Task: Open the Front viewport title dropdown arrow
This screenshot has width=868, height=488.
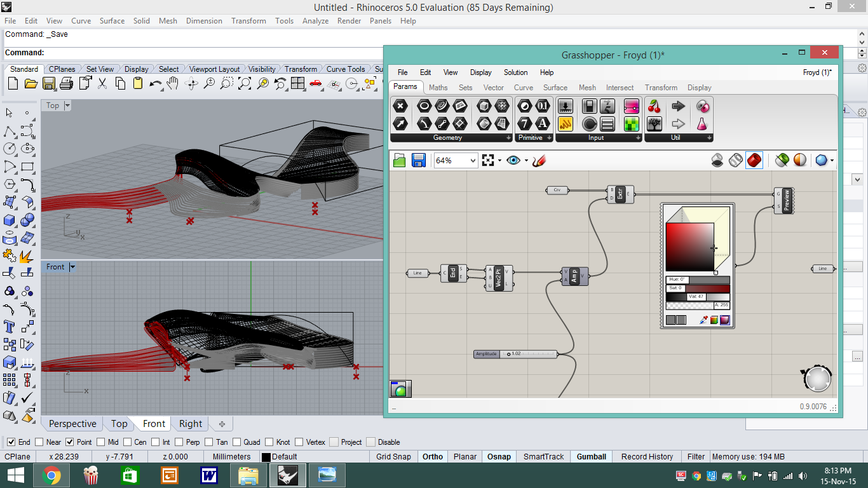Action: point(72,267)
